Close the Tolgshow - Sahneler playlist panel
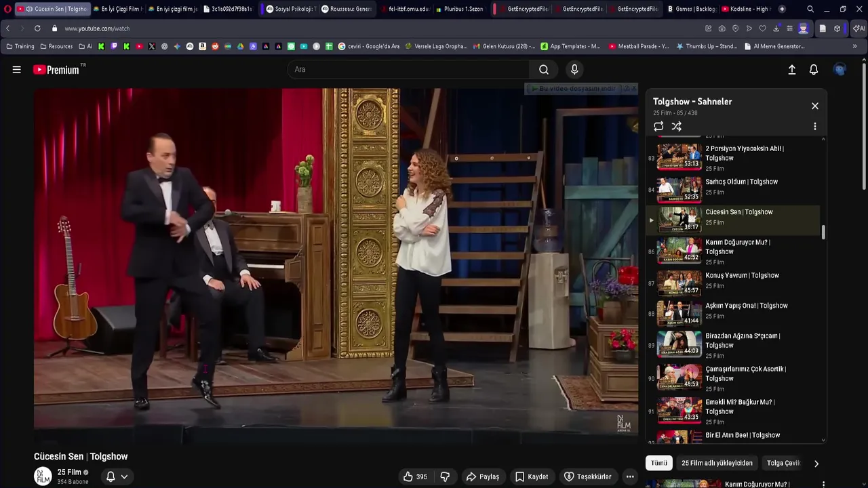The width and height of the screenshot is (868, 488). pyautogui.click(x=815, y=106)
